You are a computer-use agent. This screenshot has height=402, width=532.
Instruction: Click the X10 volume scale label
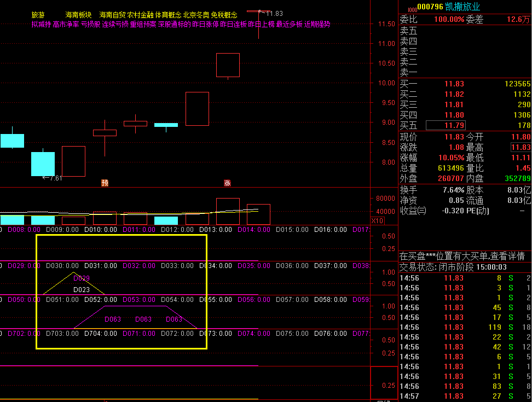tap(377, 220)
